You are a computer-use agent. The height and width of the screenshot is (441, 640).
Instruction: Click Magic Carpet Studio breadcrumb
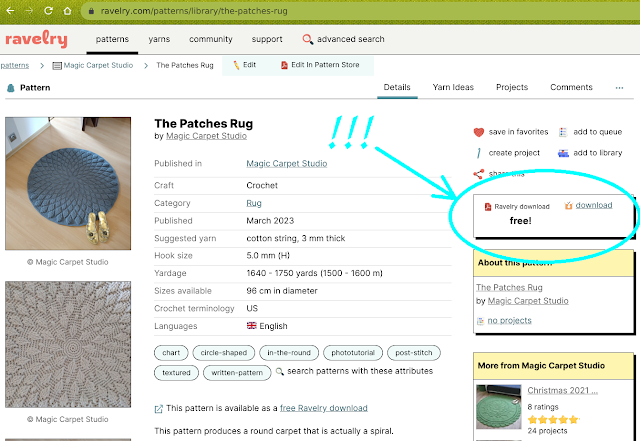pos(98,65)
